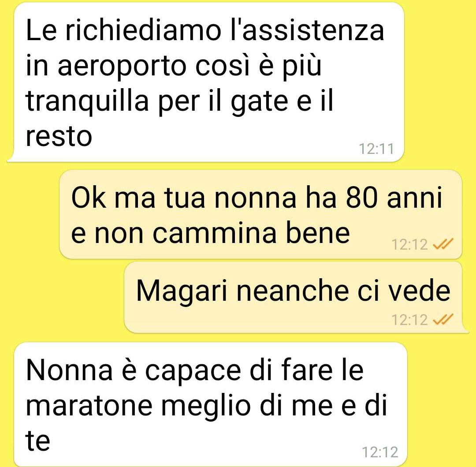Click the word "aeroporto"
Viewport: 476px width, 467px height.
click(122, 66)
